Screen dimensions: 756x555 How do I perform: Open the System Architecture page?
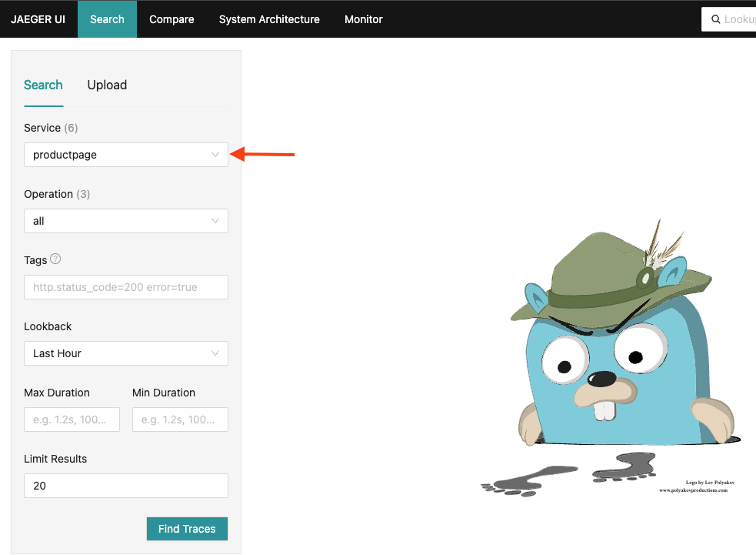coord(268,18)
